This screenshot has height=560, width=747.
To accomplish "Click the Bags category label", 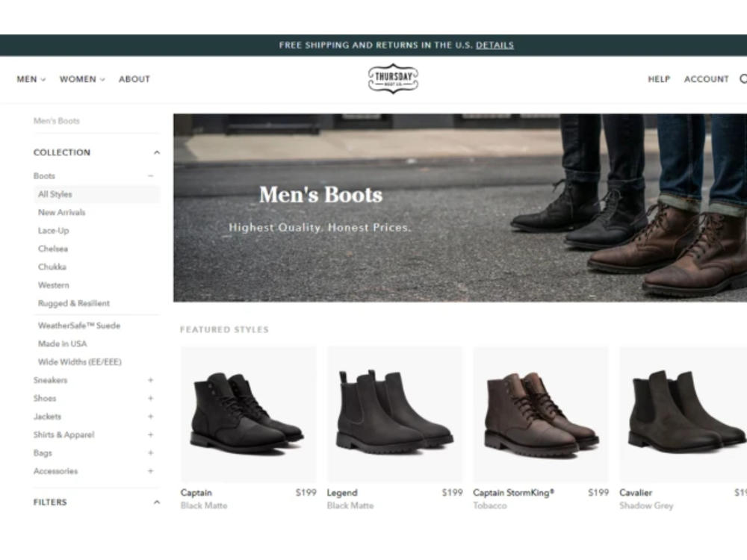I will pos(43,453).
